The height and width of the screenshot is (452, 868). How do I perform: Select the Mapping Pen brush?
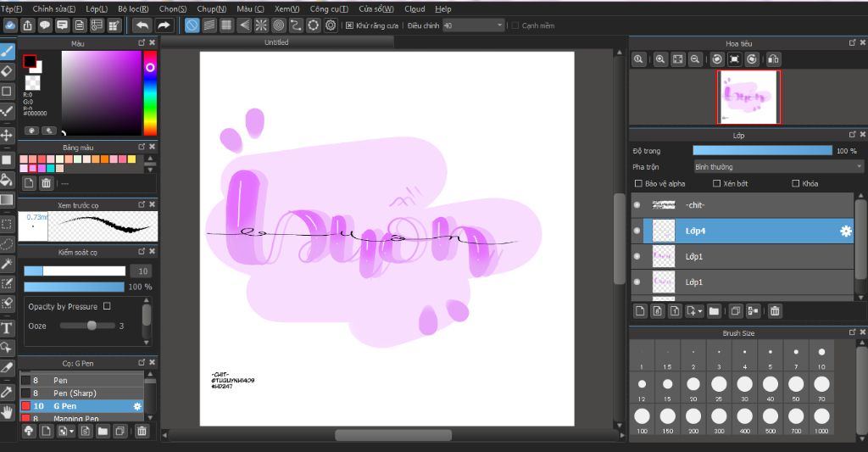82,418
